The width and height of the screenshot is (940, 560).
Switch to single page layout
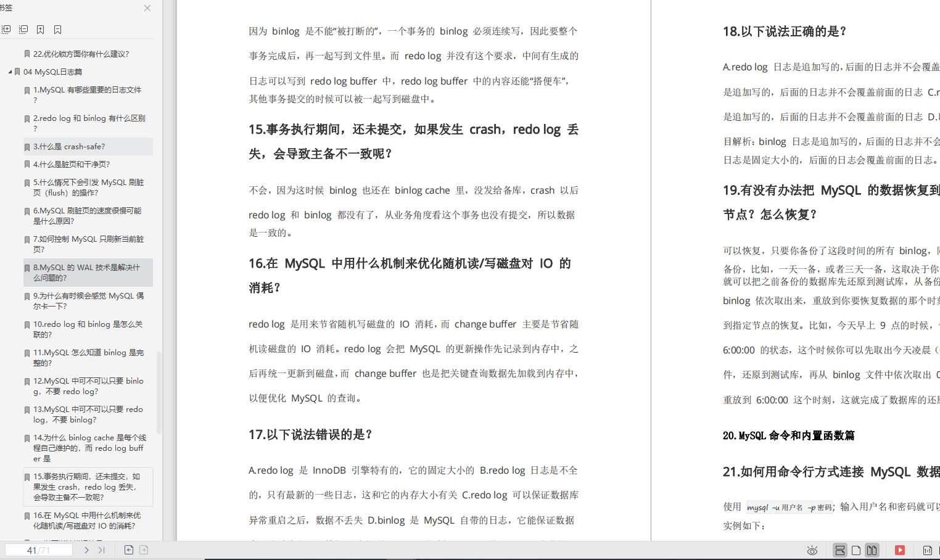(856, 551)
